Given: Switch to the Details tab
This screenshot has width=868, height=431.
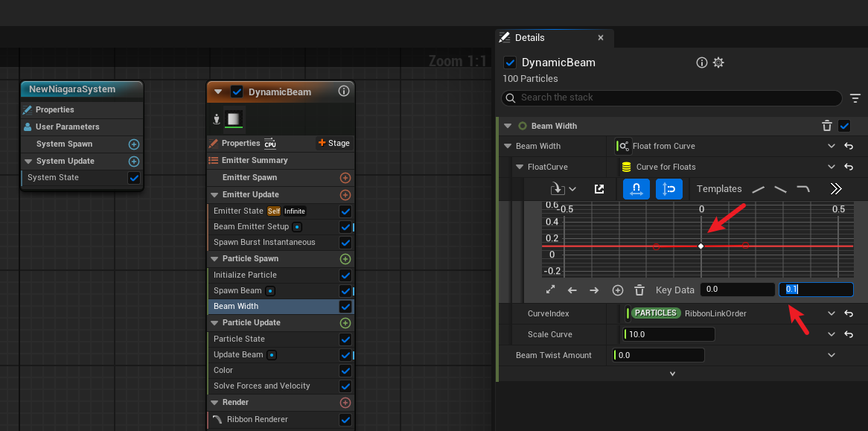Looking at the screenshot, I should [x=529, y=38].
